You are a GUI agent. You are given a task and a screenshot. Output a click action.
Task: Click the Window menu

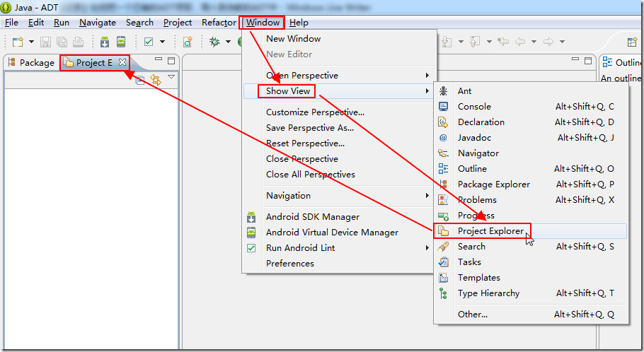click(263, 23)
